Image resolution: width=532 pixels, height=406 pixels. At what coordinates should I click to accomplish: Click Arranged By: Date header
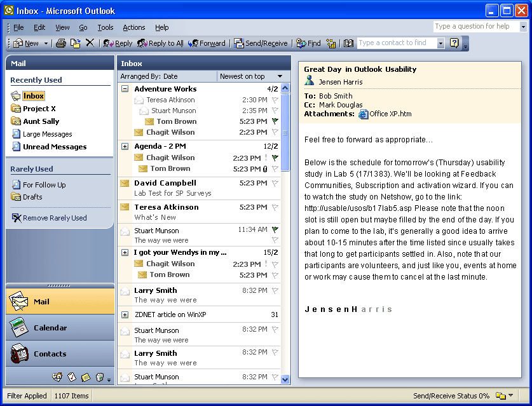pos(167,76)
